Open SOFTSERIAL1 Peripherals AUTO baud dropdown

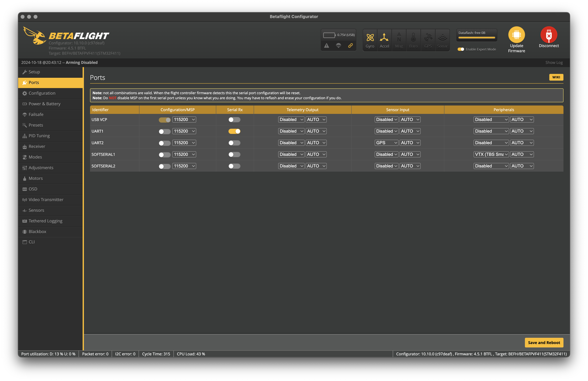click(x=522, y=154)
